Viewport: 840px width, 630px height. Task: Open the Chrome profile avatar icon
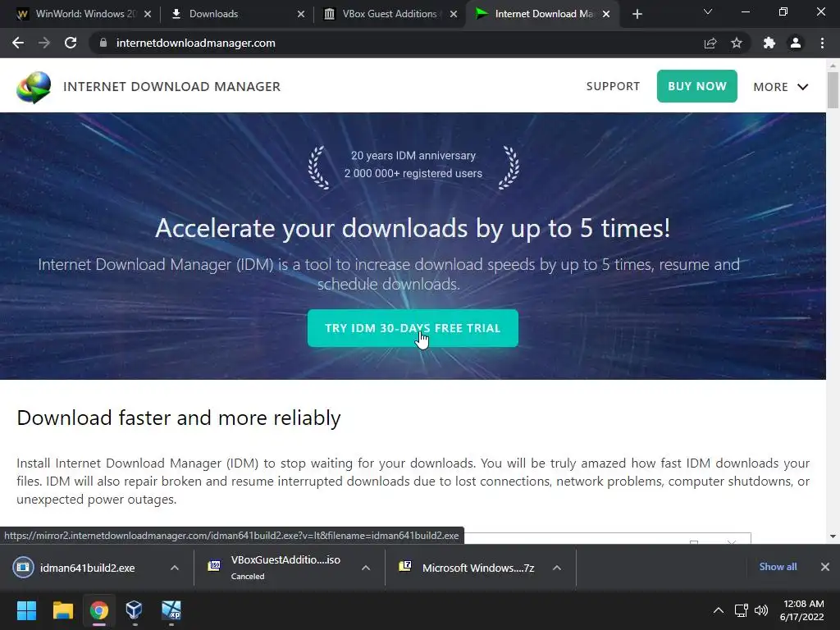796,43
